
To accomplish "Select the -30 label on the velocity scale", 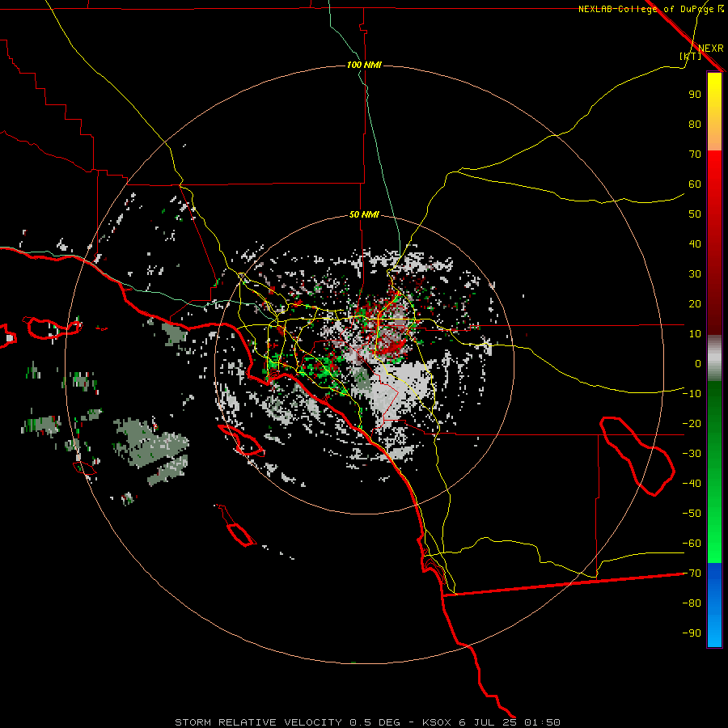I will (x=692, y=454).
